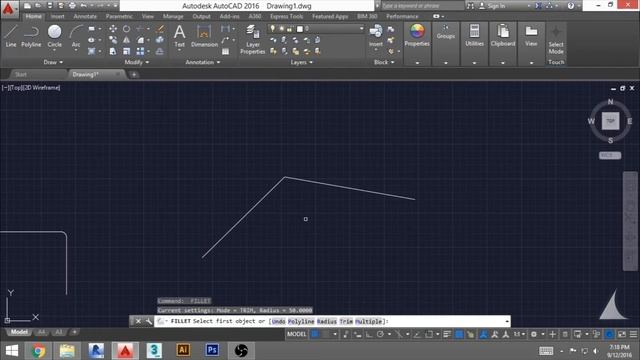
Task: Switch to the Annotate ribbon tab
Action: (85, 16)
